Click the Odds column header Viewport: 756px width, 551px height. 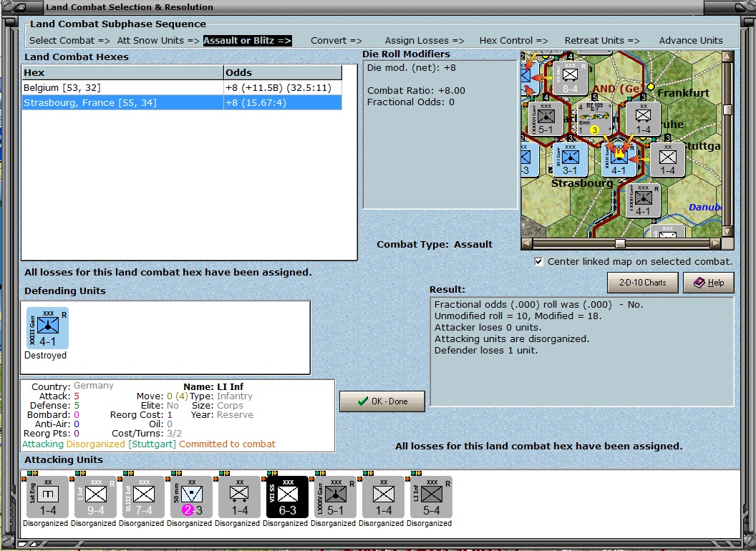coord(283,73)
